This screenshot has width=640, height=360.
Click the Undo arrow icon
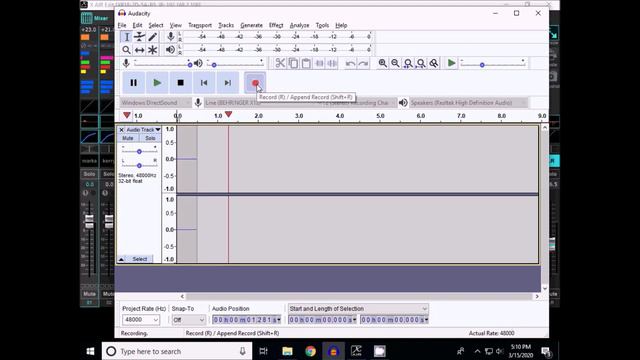tap(350, 63)
